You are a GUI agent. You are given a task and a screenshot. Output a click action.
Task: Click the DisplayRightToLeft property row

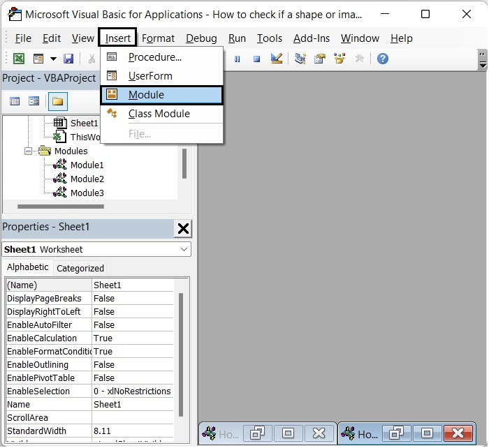(x=90, y=311)
